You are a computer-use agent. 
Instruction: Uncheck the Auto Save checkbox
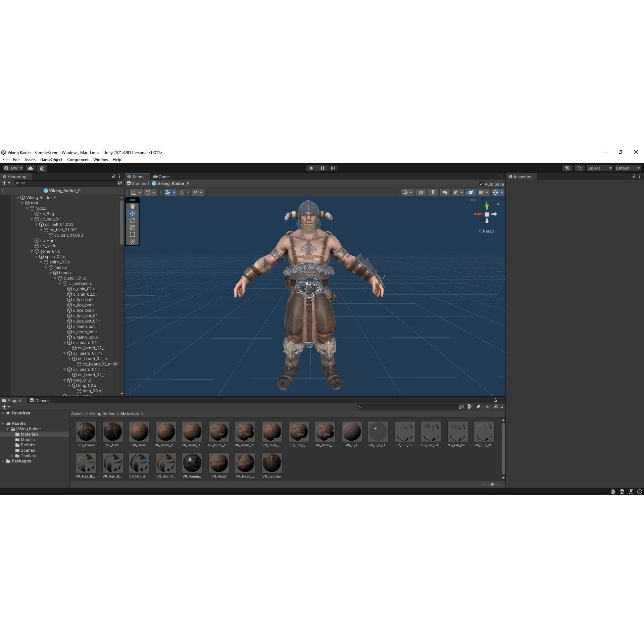(482, 184)
